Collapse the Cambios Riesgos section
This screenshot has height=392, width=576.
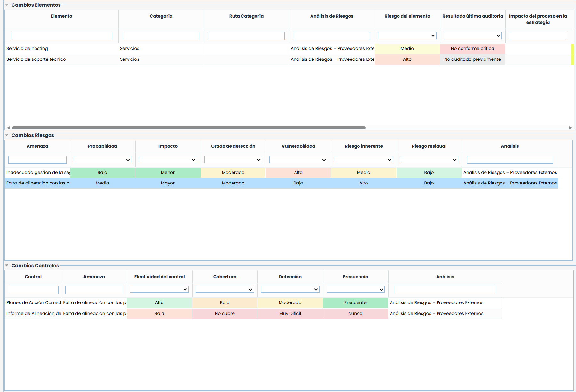click(7, 135)
